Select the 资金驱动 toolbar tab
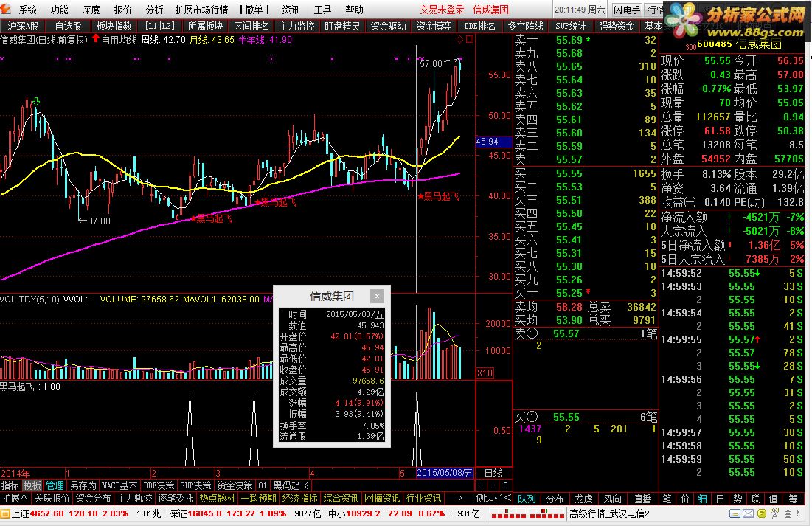The height and width of the screenshot is (526, 812). tap(389, 26)
